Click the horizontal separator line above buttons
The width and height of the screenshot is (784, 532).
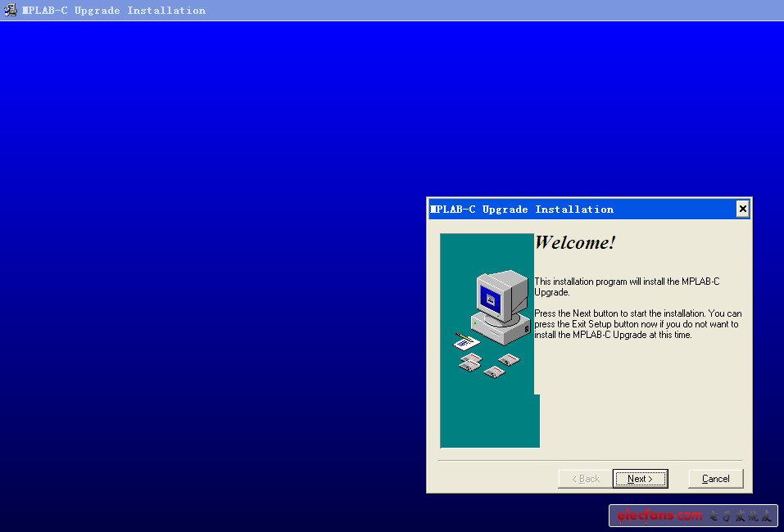coord(590,461)
